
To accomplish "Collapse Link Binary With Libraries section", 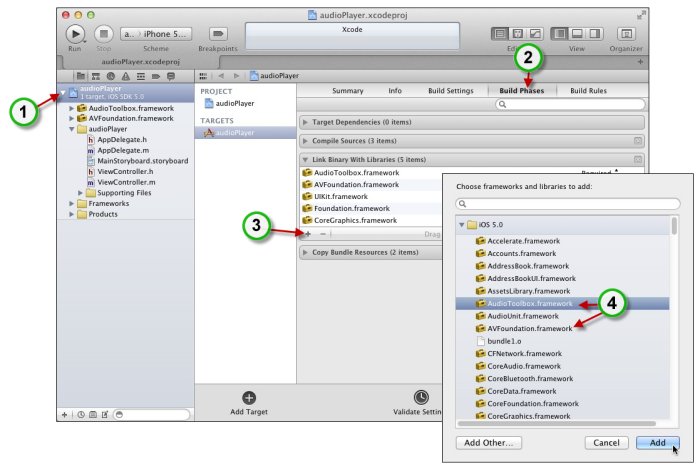I will tap(305, 160).
